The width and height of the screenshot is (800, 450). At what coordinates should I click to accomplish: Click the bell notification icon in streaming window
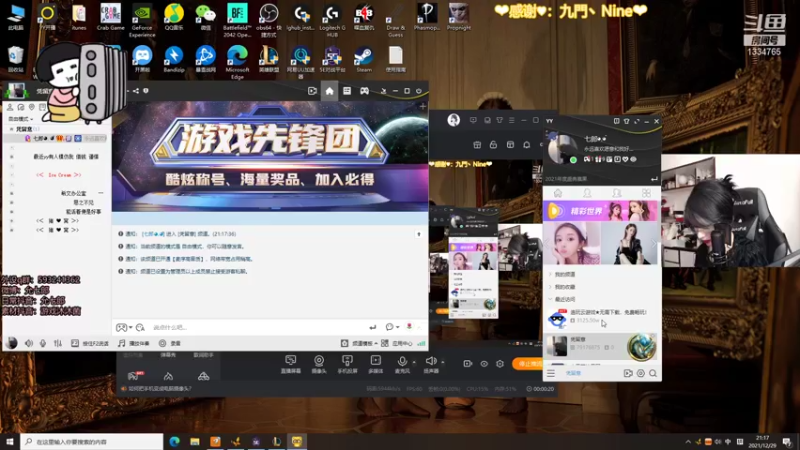(527, 145)
